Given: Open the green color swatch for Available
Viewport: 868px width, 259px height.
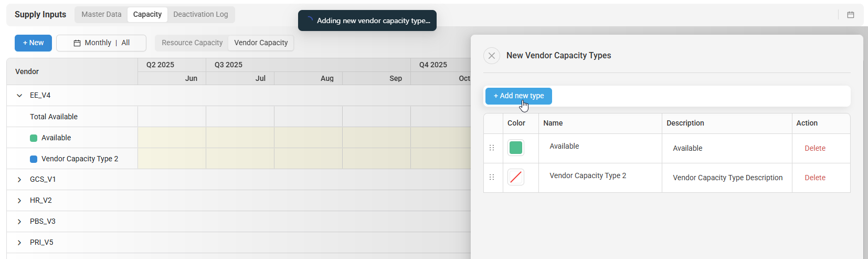Looking at the screenshot, I should pyautogui.click(x=516, y=148).
